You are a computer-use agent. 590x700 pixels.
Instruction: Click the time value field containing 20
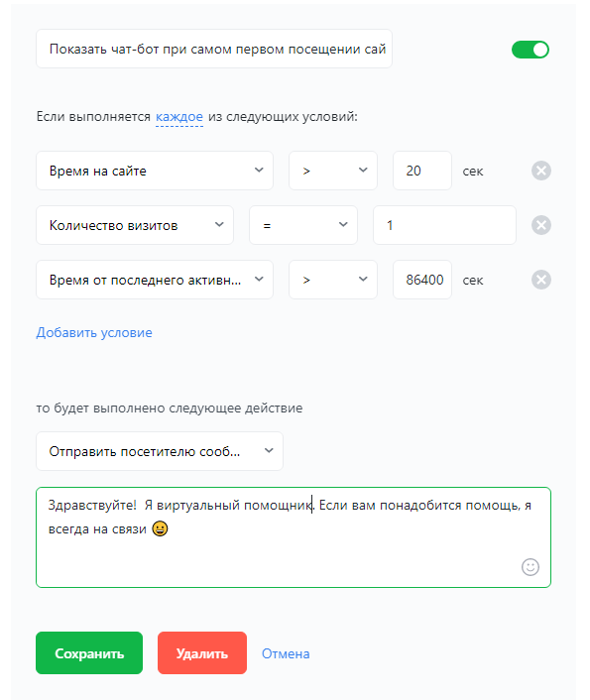pos(422,171)
